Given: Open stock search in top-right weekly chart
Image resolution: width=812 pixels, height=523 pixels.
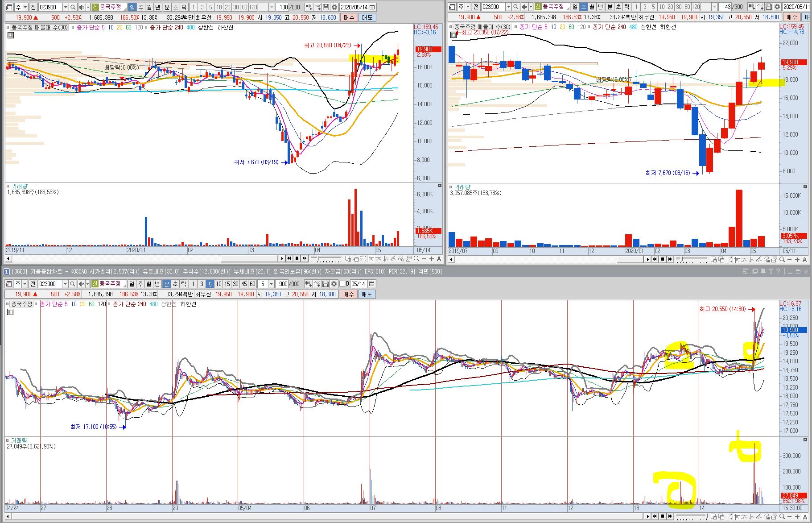Looking at the screenshot, I should point(515,7).
